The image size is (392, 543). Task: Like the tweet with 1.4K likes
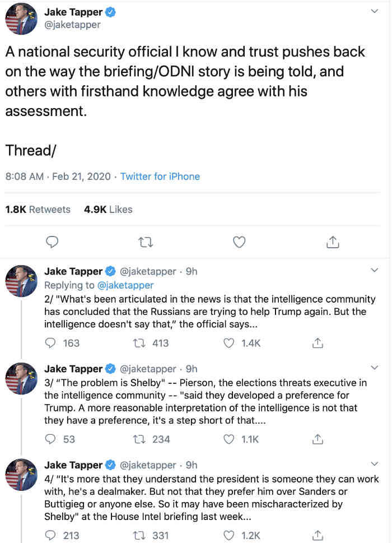[228, 343]
